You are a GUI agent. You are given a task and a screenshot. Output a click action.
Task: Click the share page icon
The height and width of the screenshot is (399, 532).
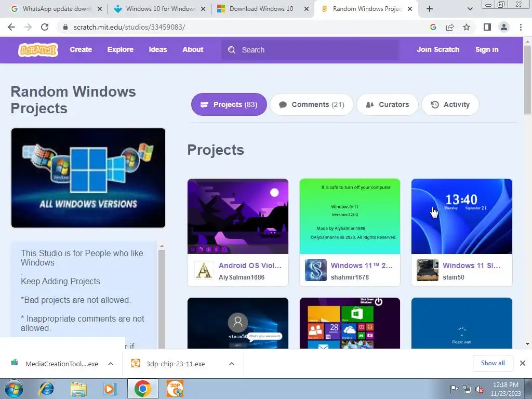(x=450, y=27)
